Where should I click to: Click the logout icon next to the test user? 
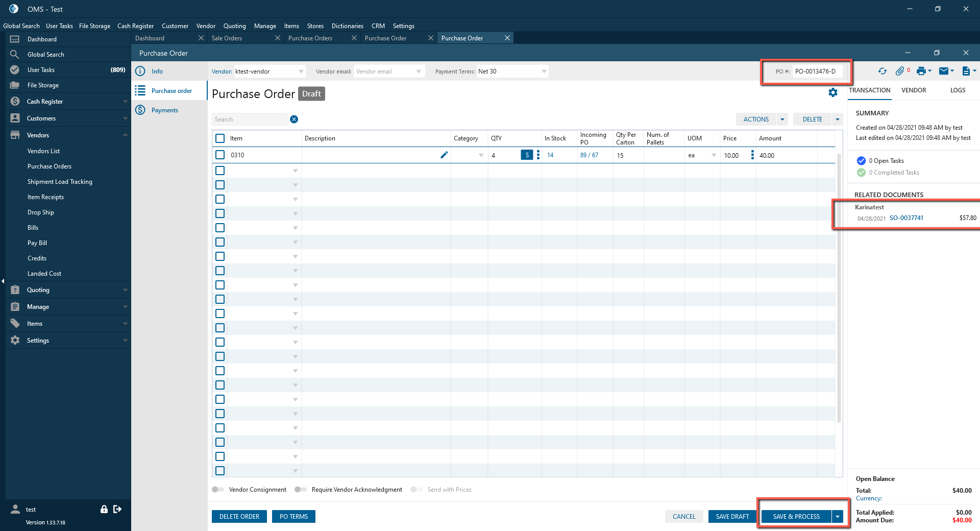[118, 509]
